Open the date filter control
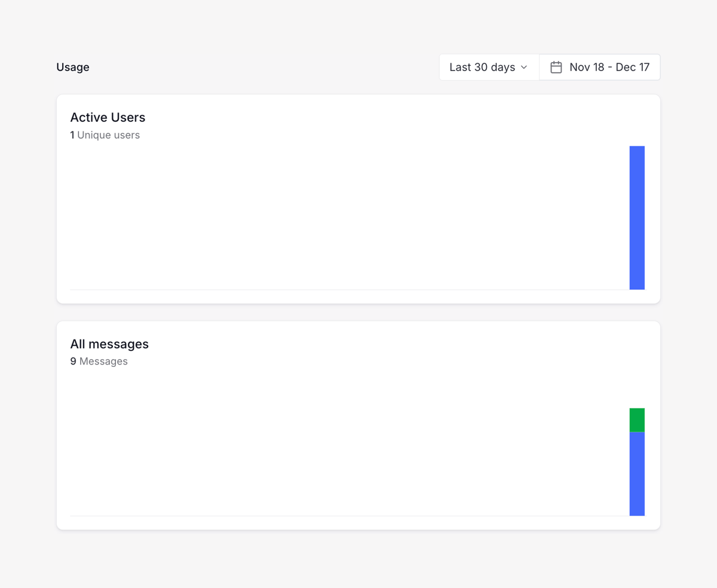Image resolution: width=717 pixels, height=588 pixels. [599, 67]
